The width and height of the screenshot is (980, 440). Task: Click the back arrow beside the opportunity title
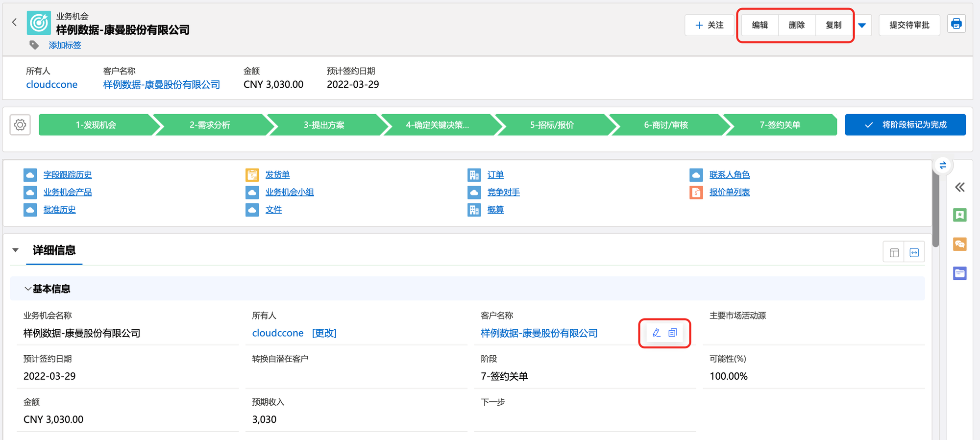pyautogui.click(x=14, y=22)
